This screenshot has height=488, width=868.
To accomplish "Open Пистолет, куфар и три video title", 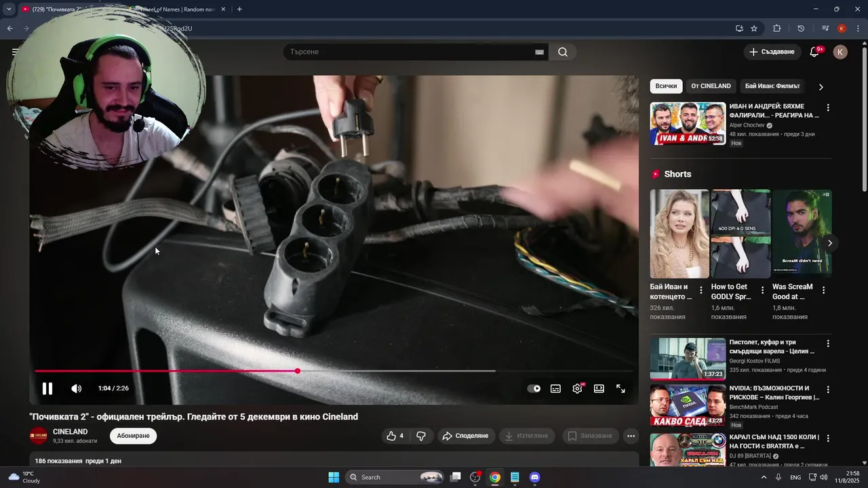I will click(772, 347).
